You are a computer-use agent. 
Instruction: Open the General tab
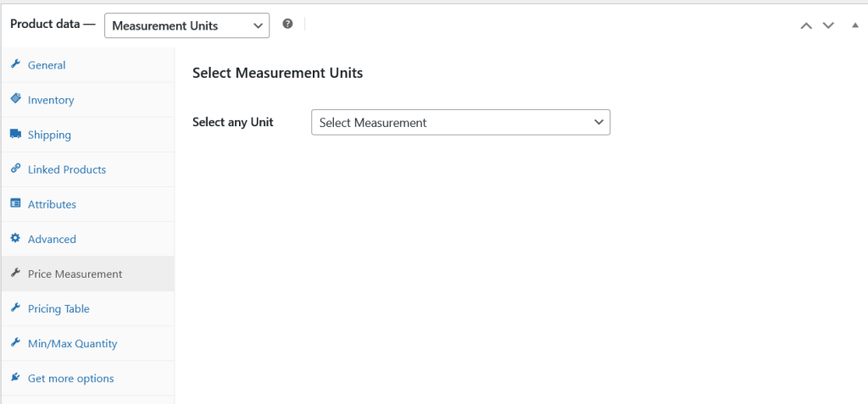[47, 65]
